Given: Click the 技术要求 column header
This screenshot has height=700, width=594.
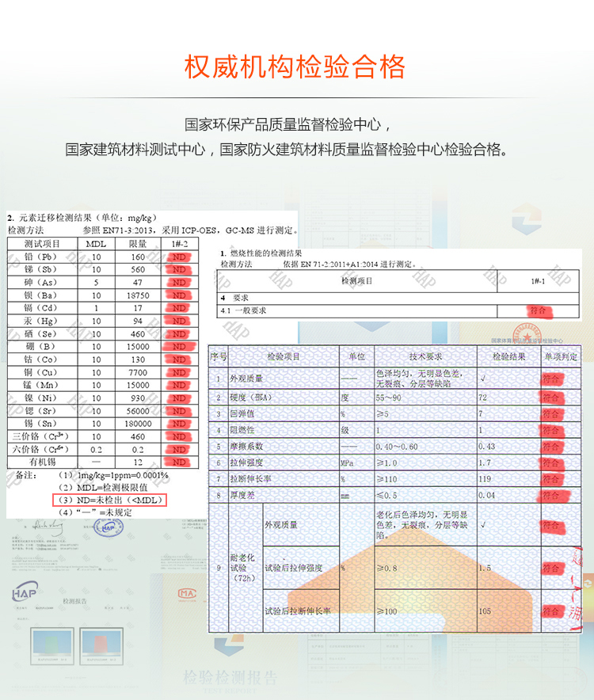Looking at the screenshot, I should pos(425,356).
